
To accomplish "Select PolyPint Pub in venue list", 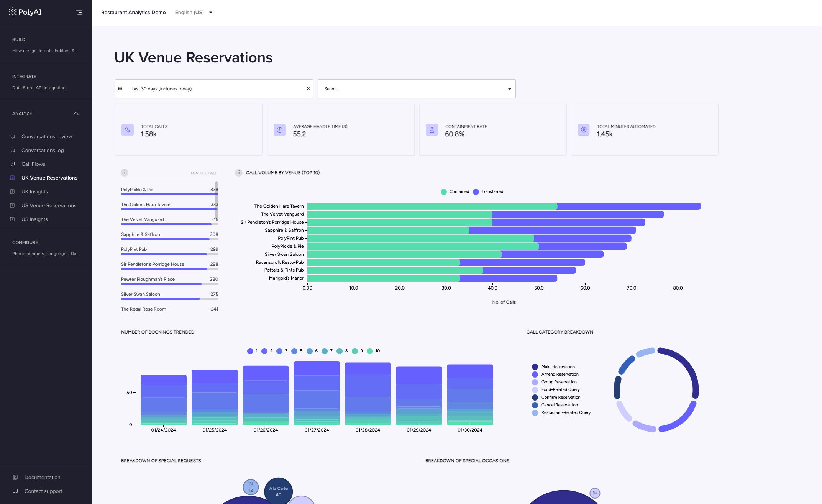I will click(169, 250).
